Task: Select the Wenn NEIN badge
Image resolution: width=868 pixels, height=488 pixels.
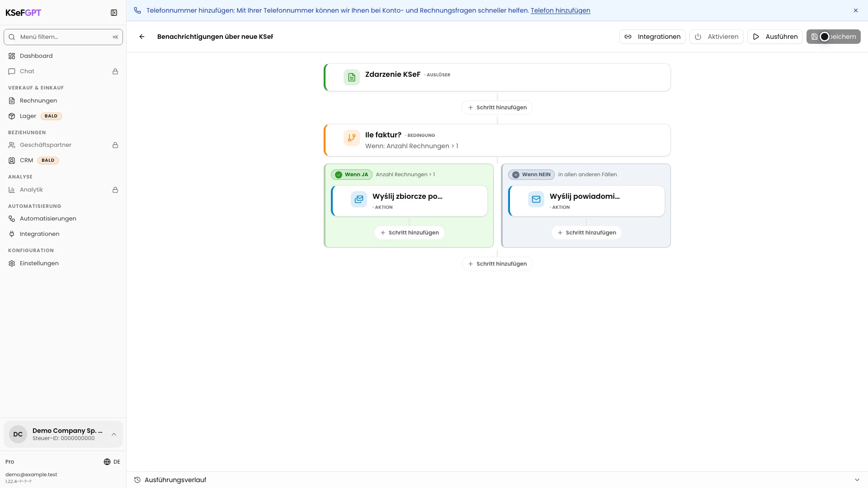Action: [x=531, y=175]
